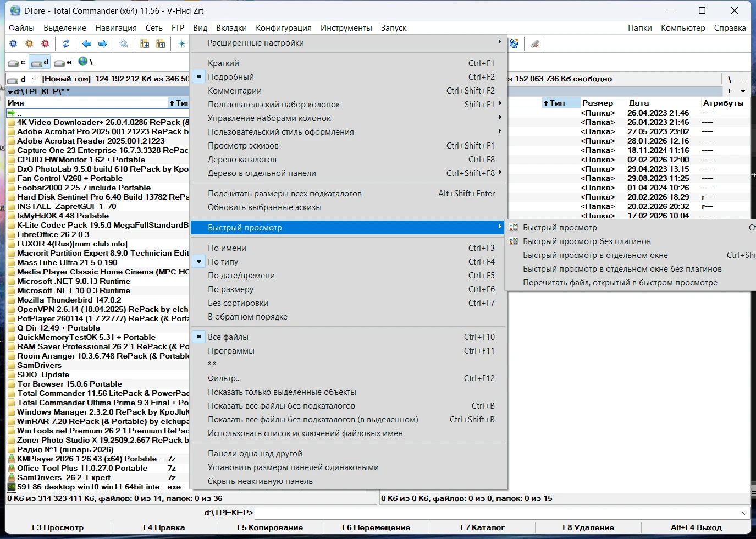Click the first blue gear toolbar icon
Image resolution: width=756 pixels, height=539 pixels.
14,44
